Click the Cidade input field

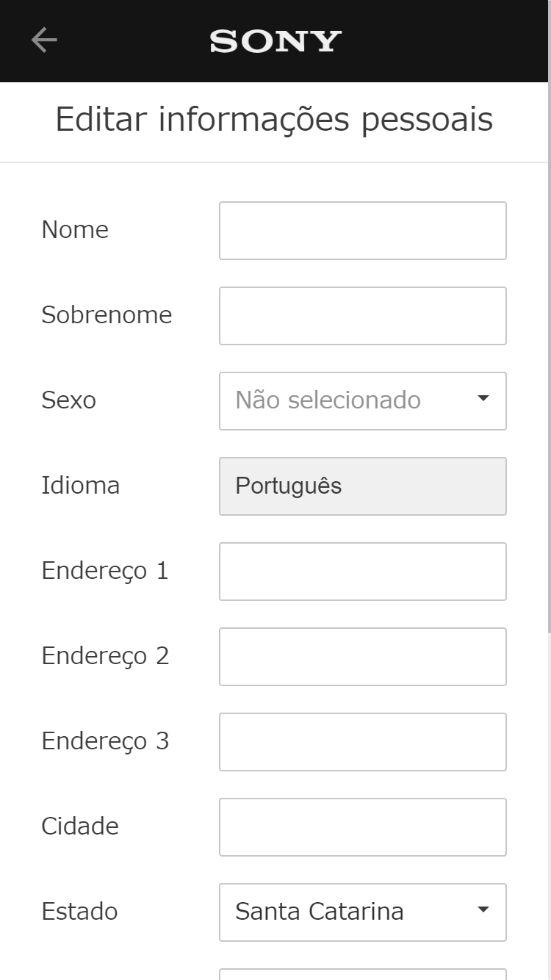363,826
